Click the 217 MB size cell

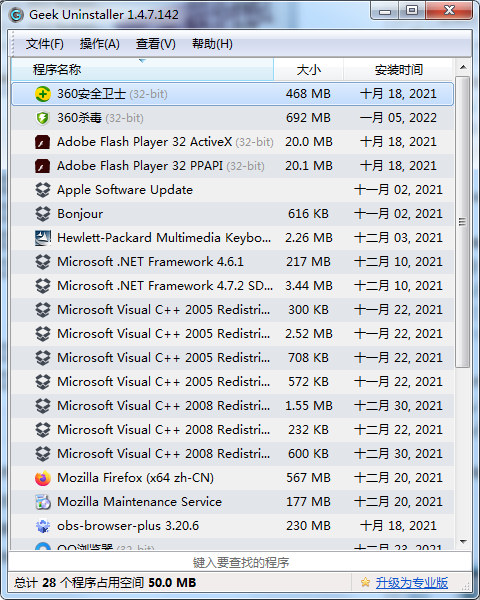coord(308,262)
